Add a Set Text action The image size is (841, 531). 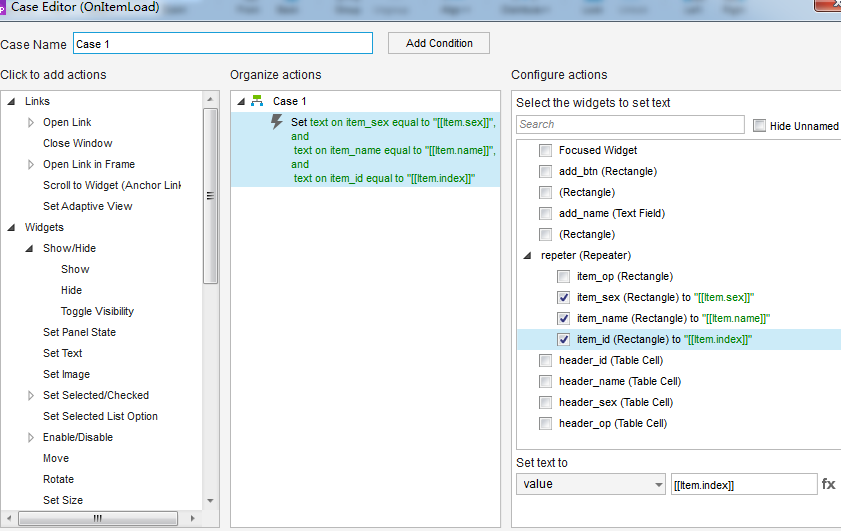[x=63, y=353]
